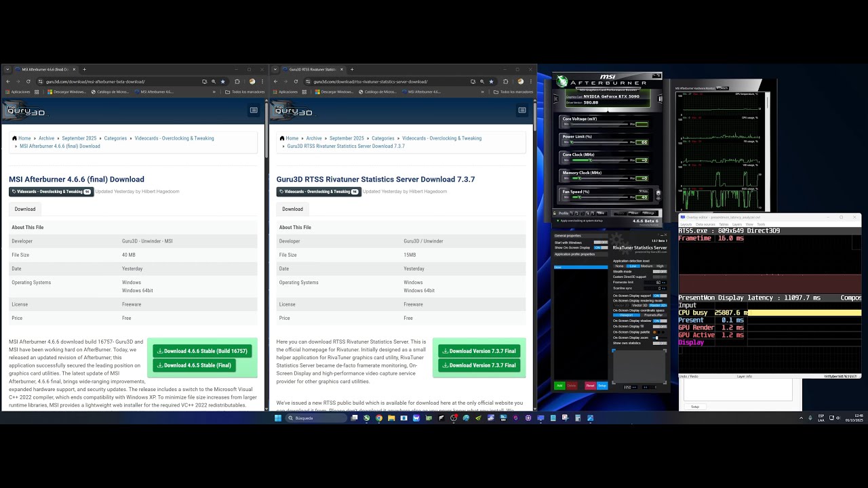
Task: Open ESP language indicator in system tray
Action: tap(821, 418)
